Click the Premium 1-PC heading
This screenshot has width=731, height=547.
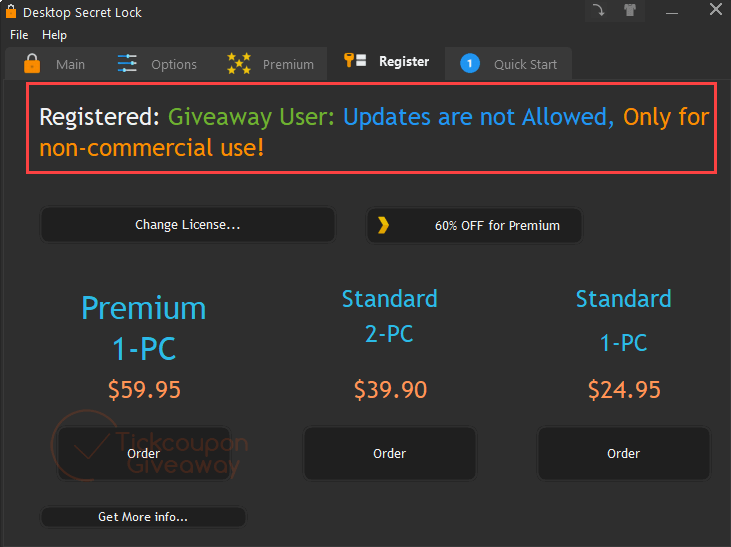pos(144,328)
